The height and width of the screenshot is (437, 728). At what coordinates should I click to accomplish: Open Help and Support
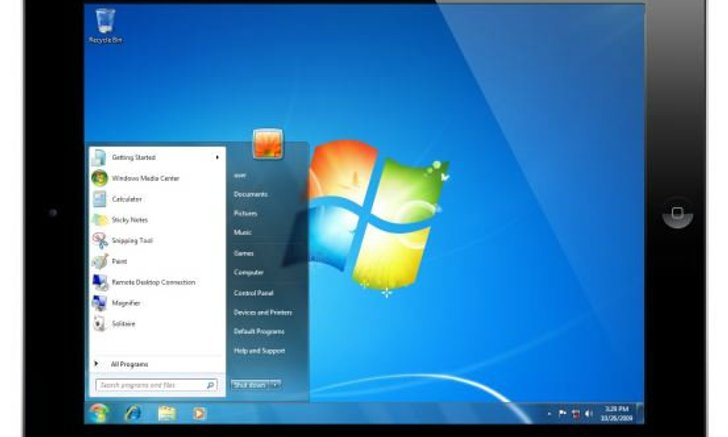(259, 351)
